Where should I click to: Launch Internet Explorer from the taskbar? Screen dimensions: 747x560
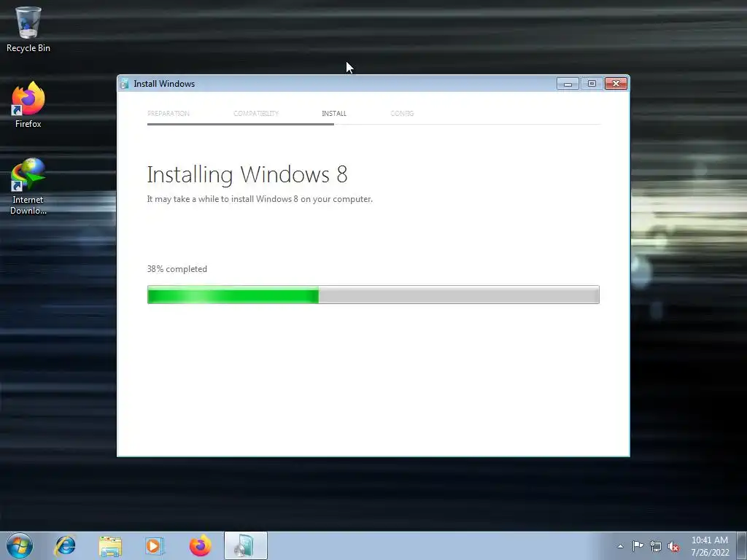65,545
